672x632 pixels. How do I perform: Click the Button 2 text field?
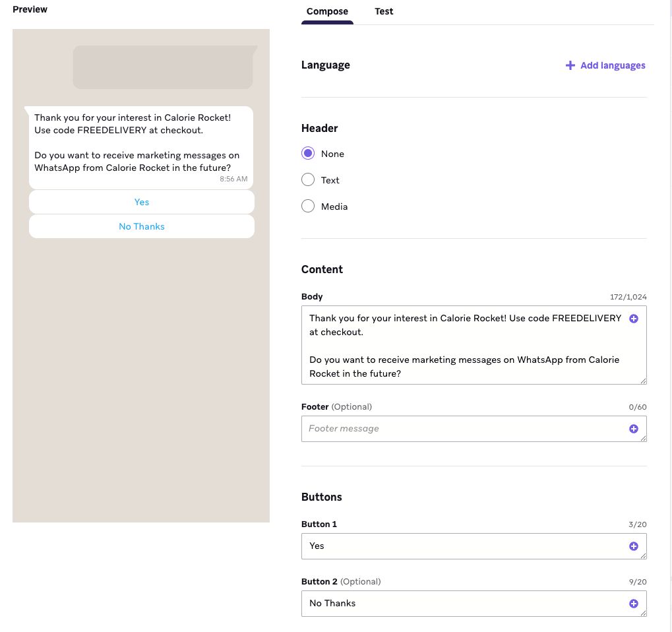click(462, 604)
